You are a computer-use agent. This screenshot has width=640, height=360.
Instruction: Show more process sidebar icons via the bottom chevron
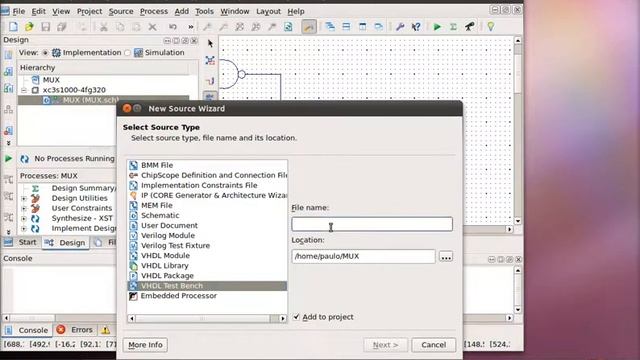pyautogui.click(x=8, y=232)
